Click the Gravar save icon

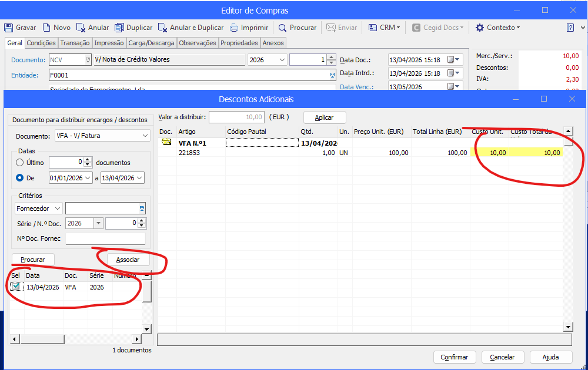(9, 28)
